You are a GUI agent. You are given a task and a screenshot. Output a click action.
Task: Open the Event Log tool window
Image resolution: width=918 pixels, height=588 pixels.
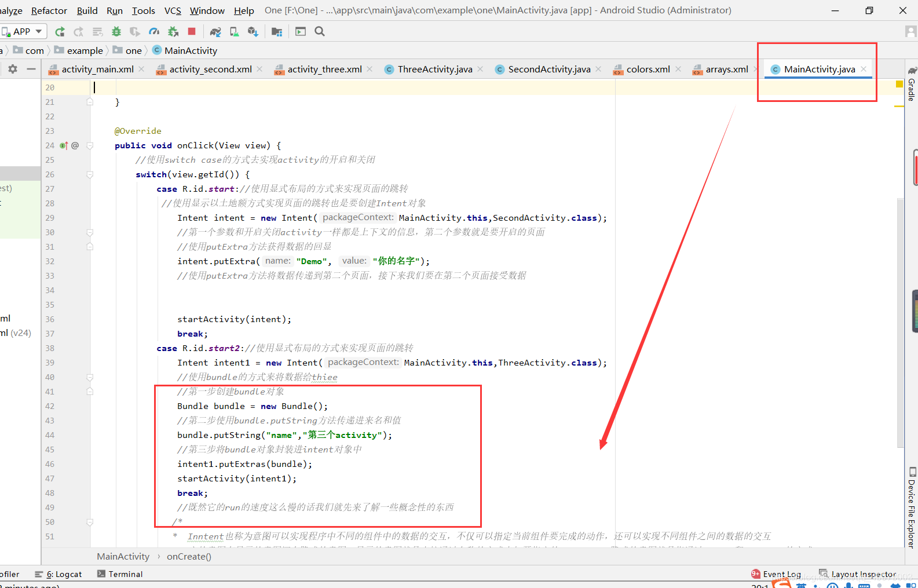(x=776, y=574)
